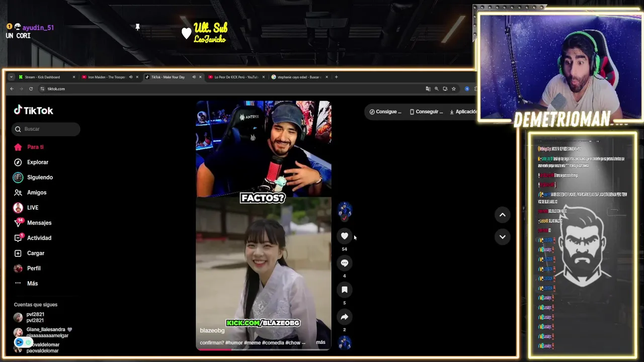The image size is (644, 362).
Task: Mute the Iron Maiden tab audio icon
Action: point(130,77)
